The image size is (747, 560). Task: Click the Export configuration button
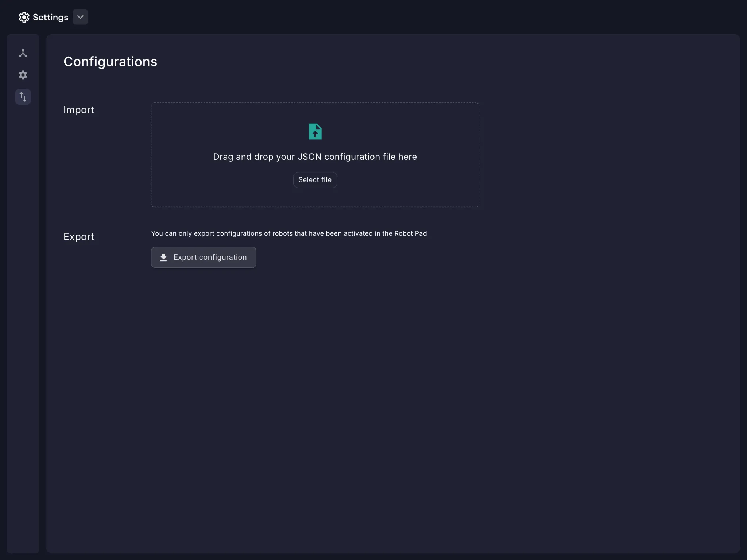point(204,257)
